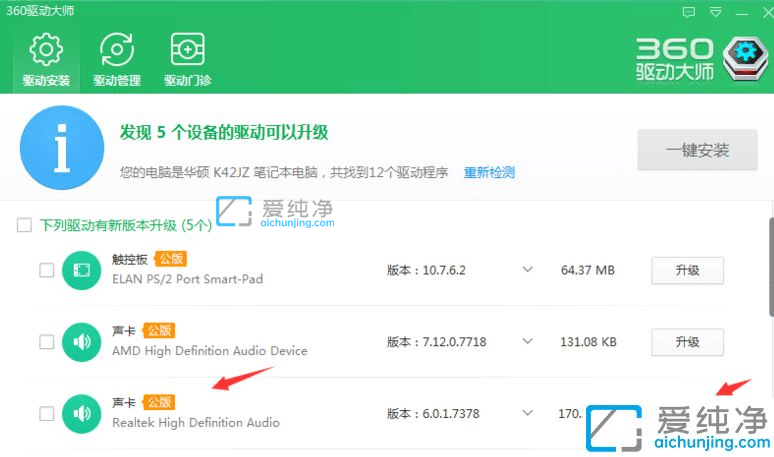The width and height of the screenshot is (774, 457).
Task: Check the select-all new driver versions checkbox
Action: pos(24,225)
